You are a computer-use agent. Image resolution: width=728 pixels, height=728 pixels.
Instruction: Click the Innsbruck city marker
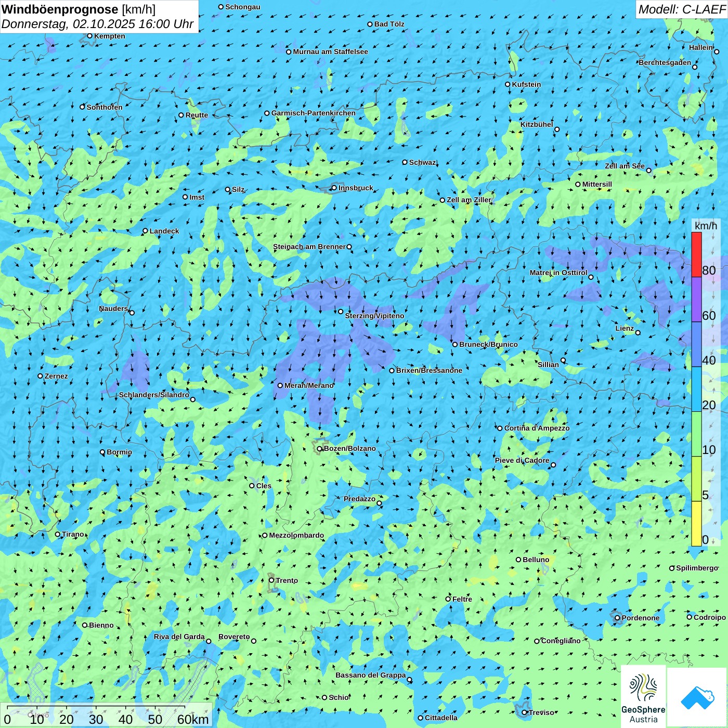point(334,188)
